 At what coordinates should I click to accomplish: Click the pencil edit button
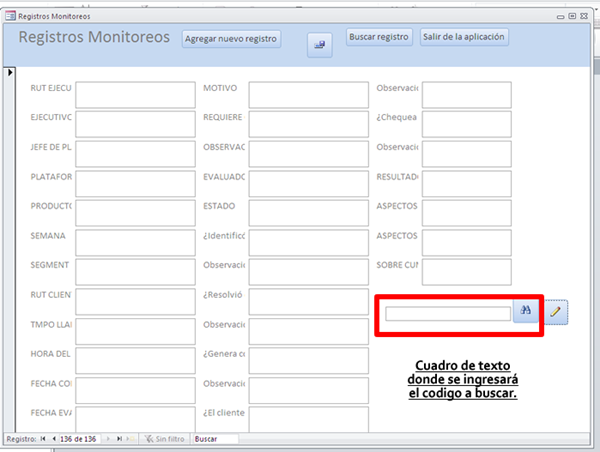556,312
